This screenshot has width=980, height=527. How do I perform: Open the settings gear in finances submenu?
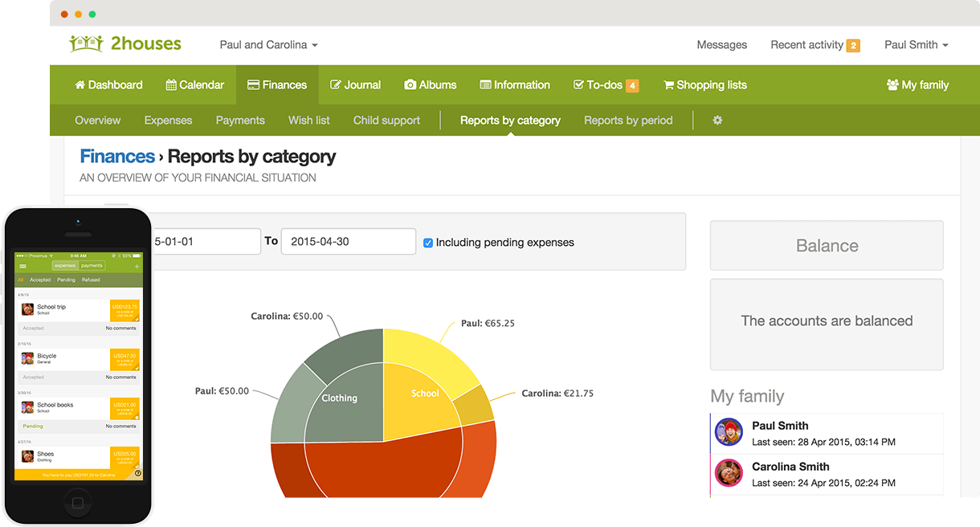(x=717, y=120)
